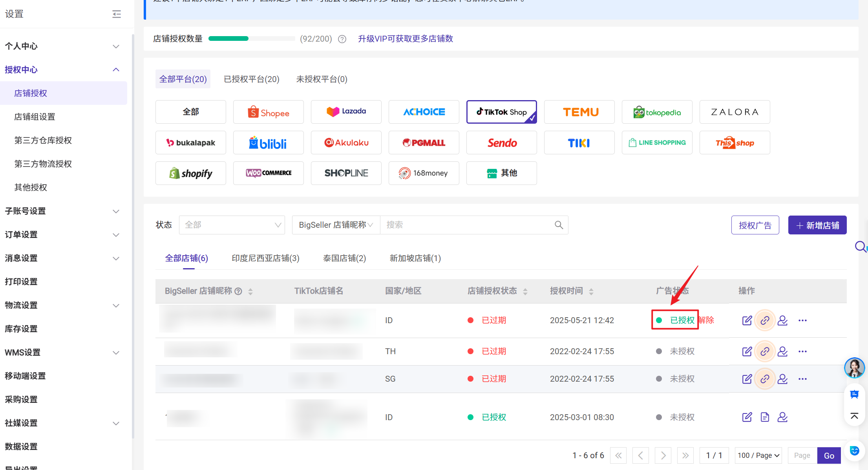Open the 100 / Page size dropdown
Viewport: 868px width, 470px height.
(758, 455)
